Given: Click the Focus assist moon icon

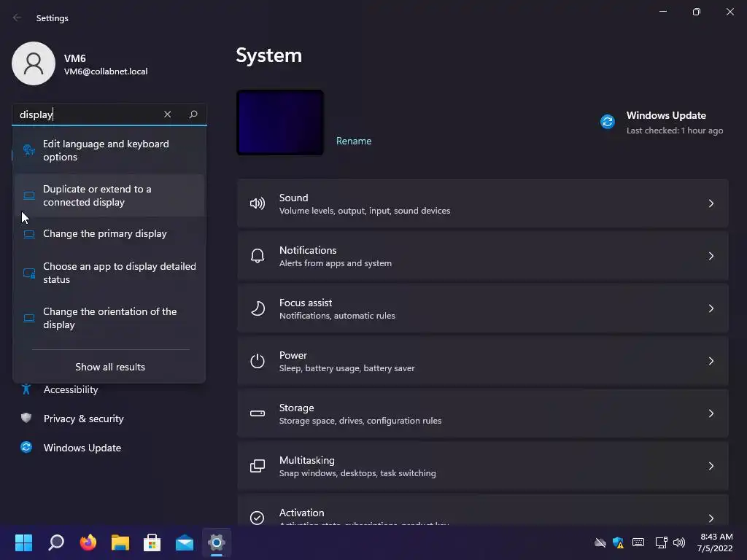Looking at the screenshot, I should [258, 308].
